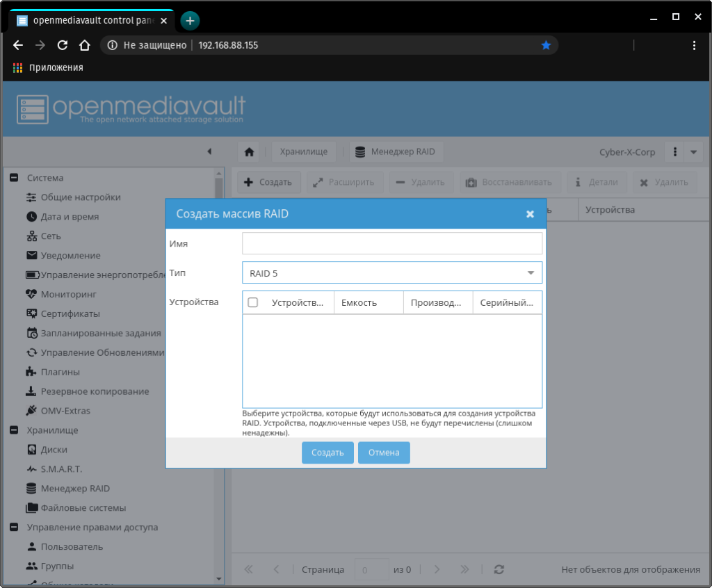Reload the page using browser refresh icon
Viewport: 712px width, 588px height.
tap(62, 45)
